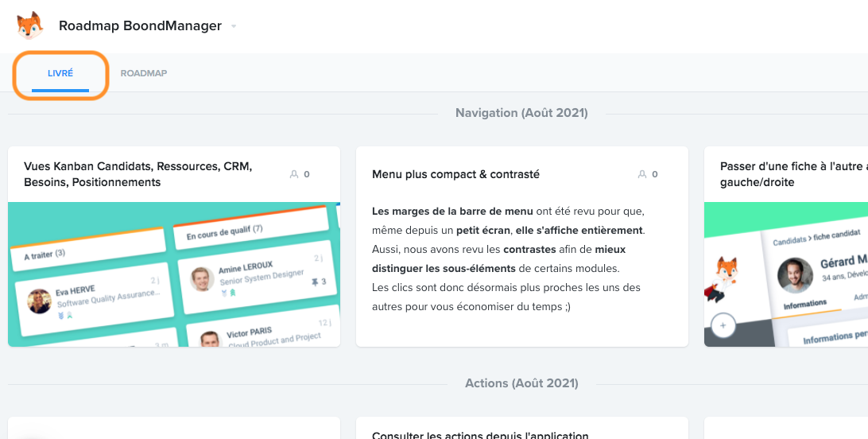Viewport: 868px width, 439px height.
Task: Open the Consulter les actions depuis l'application card
Action: pyautogui.click(x=480, y=435)
